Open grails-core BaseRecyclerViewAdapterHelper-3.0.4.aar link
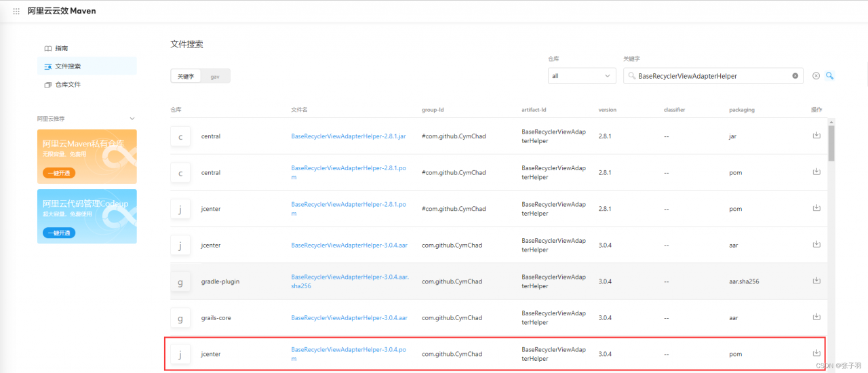The width and height of the screenshot is (868, 373). 349,317
